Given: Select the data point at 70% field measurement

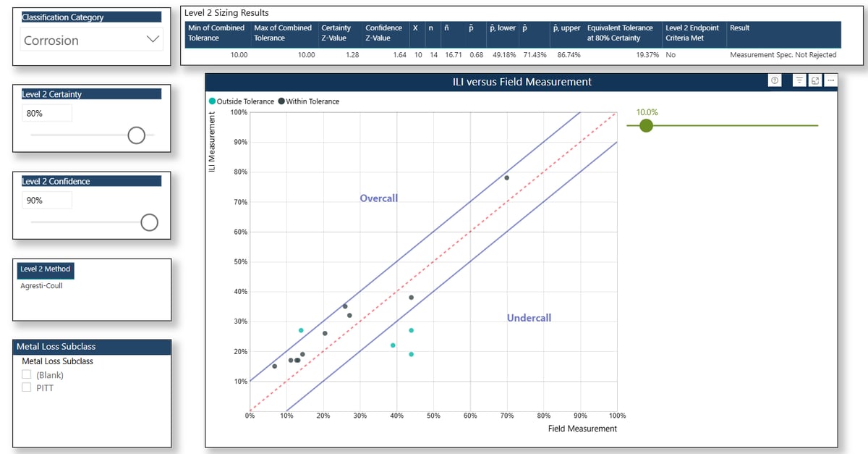Looking at the screenshot, I should (x=506, y=177).
